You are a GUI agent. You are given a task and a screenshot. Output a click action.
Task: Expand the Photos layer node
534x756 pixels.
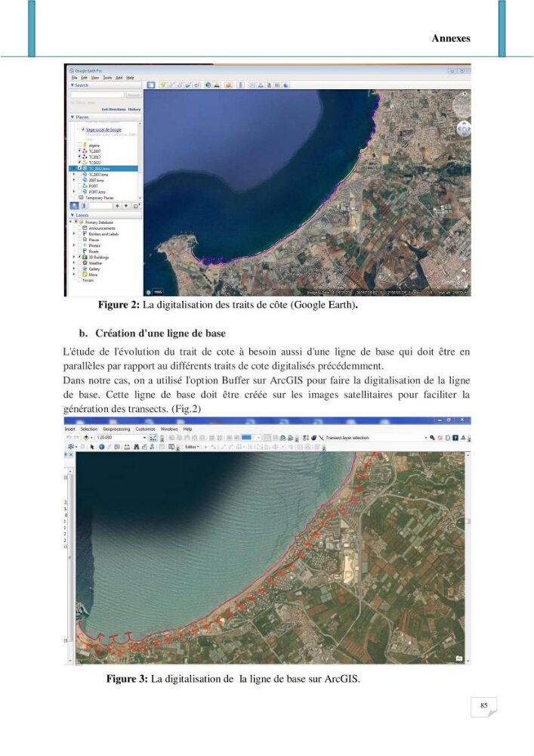74,246
